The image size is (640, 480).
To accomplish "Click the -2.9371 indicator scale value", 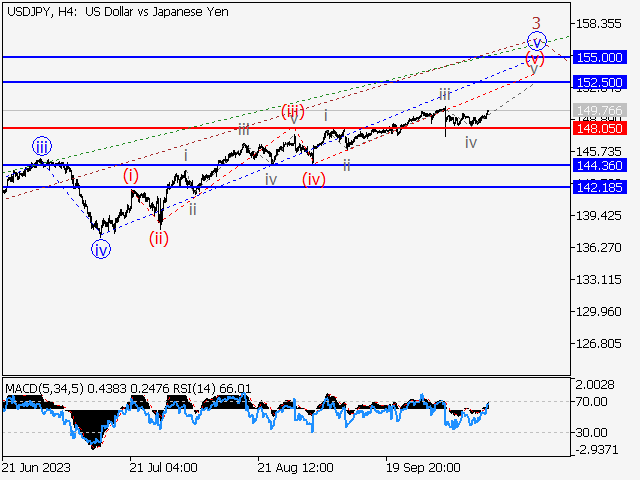I will pyautogui.click(x=597, y=450).
